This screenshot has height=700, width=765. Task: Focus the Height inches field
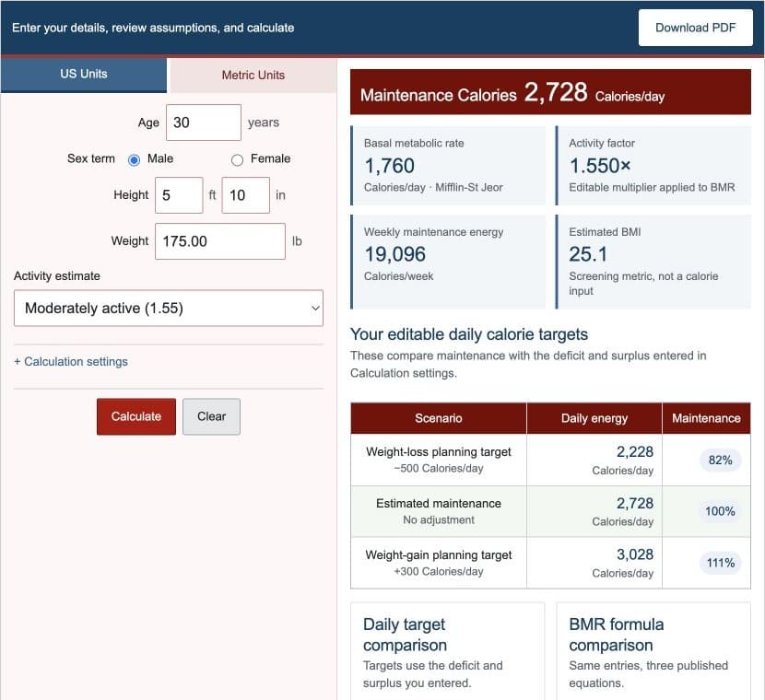tap(245, 195)
